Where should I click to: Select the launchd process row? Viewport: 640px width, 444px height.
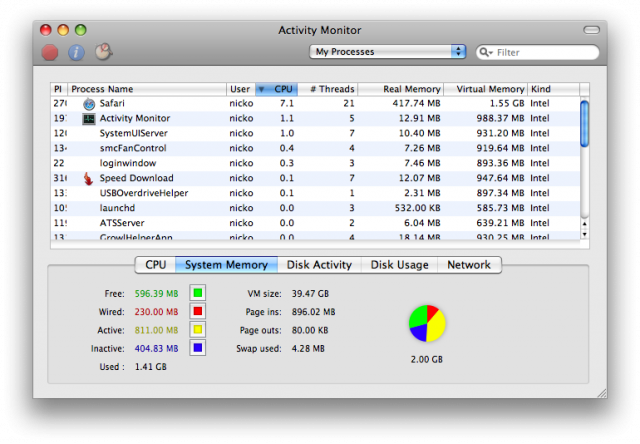315,208
